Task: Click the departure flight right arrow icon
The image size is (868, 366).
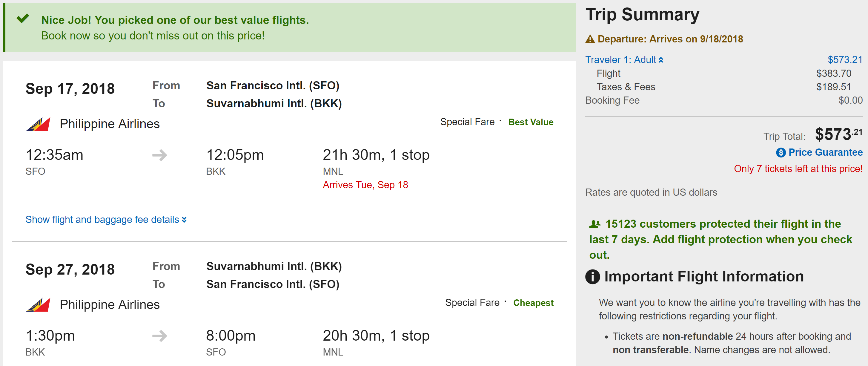Action: [x=159, y=155]
